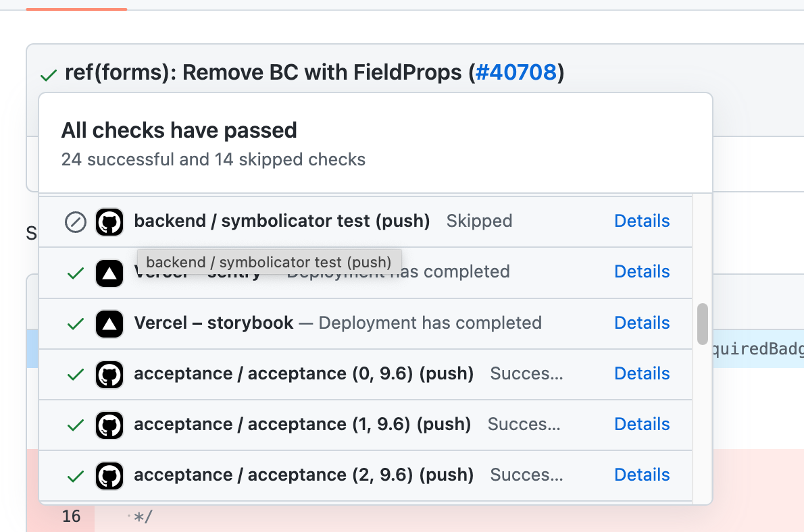Click the GitHub Actions icon for symbolicator test
Viewport: 804px width, 532px height.
coord(109,221)
